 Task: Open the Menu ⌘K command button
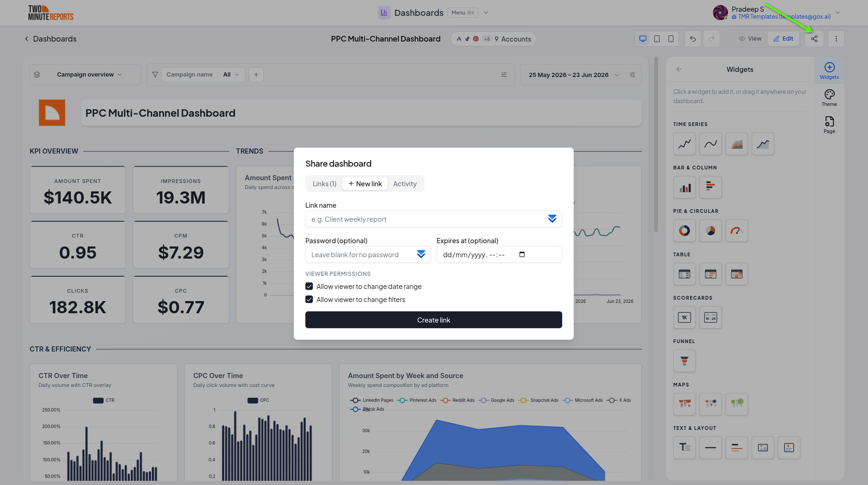(463, 13)
